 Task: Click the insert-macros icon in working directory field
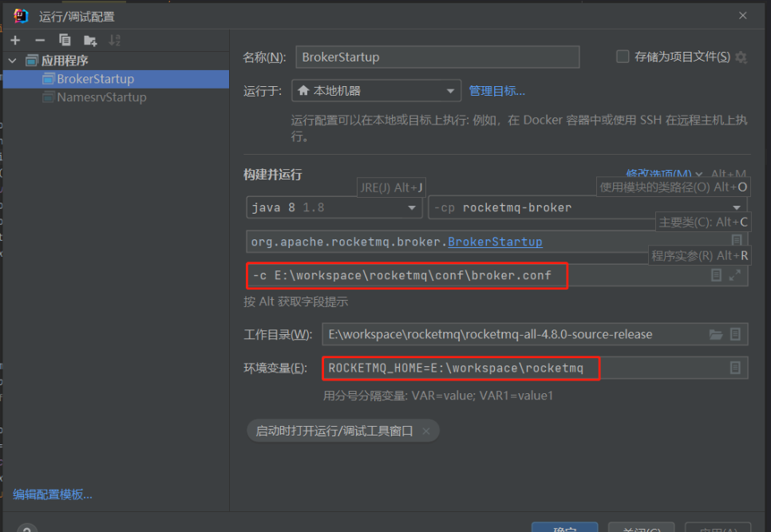pyautogui.click(x=735, y=334)
